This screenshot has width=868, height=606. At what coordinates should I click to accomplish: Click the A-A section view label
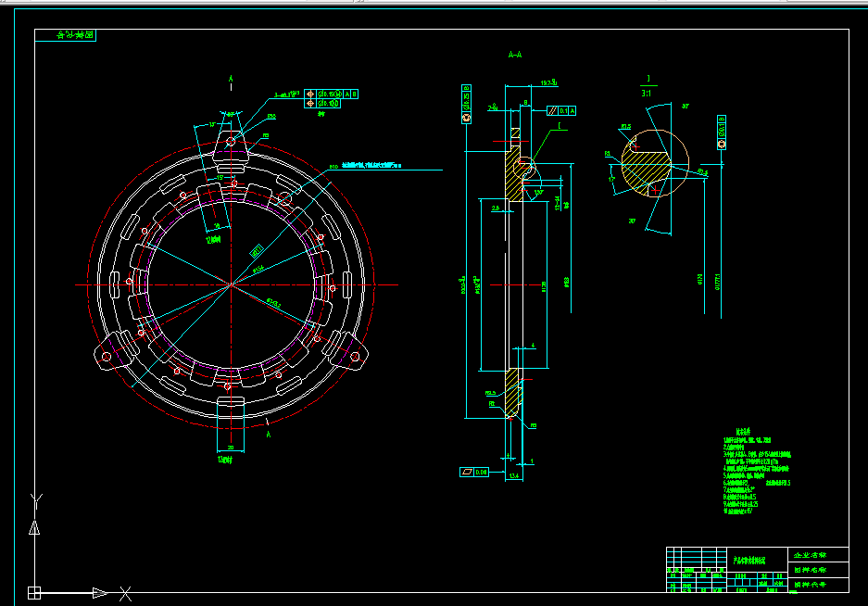(x=515, y=55)
